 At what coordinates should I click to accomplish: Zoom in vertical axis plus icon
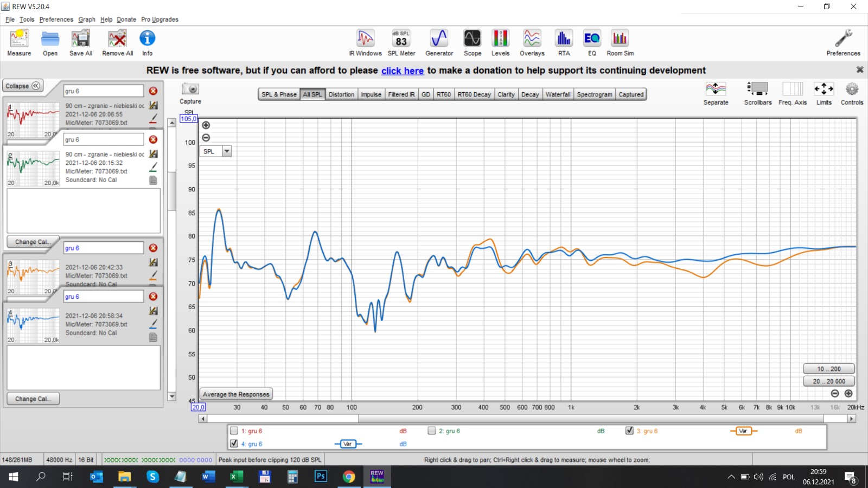[x=206, y=125]
